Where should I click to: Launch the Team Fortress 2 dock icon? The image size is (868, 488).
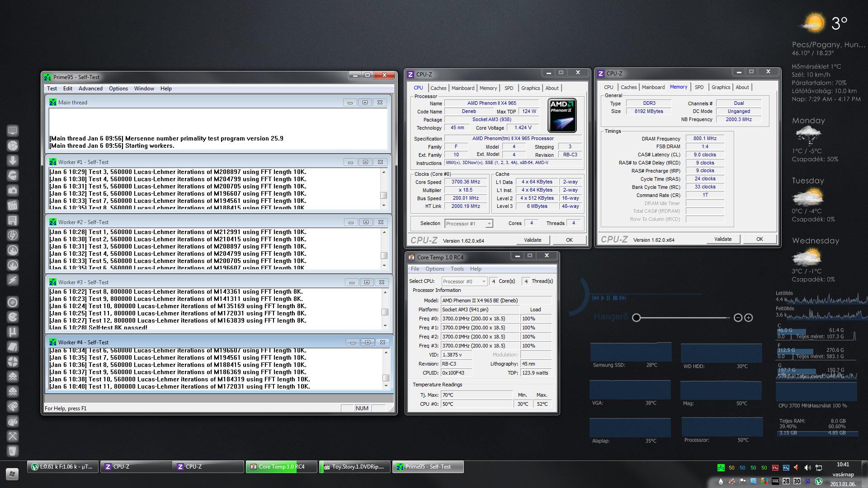click(x=13, y=362)
